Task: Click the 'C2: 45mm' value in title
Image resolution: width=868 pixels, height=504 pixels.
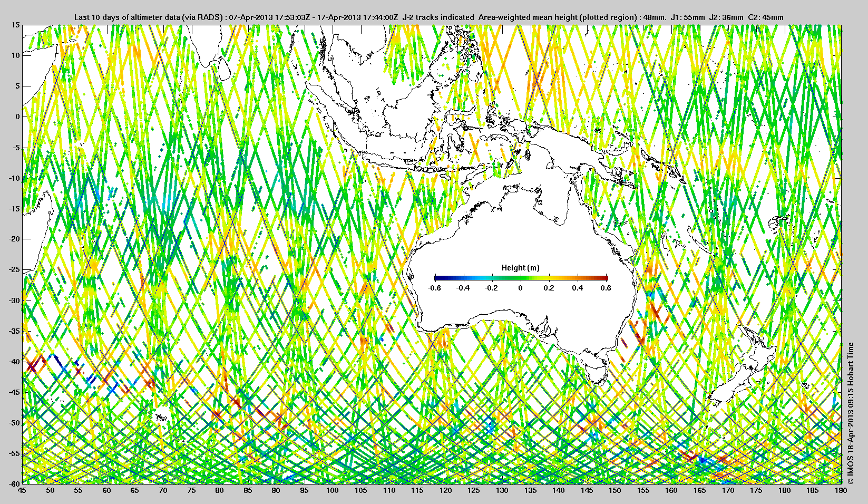Action: click(766, 17)
